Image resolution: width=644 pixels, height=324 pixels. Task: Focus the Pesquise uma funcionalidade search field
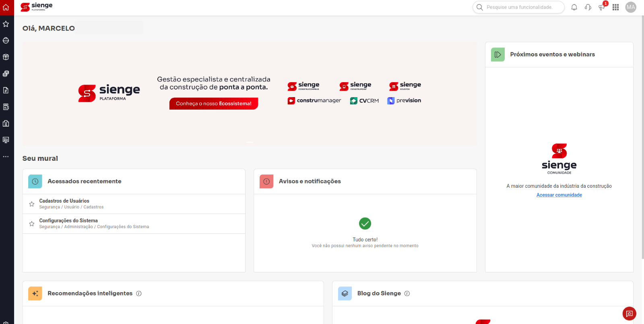pos(518,7)
